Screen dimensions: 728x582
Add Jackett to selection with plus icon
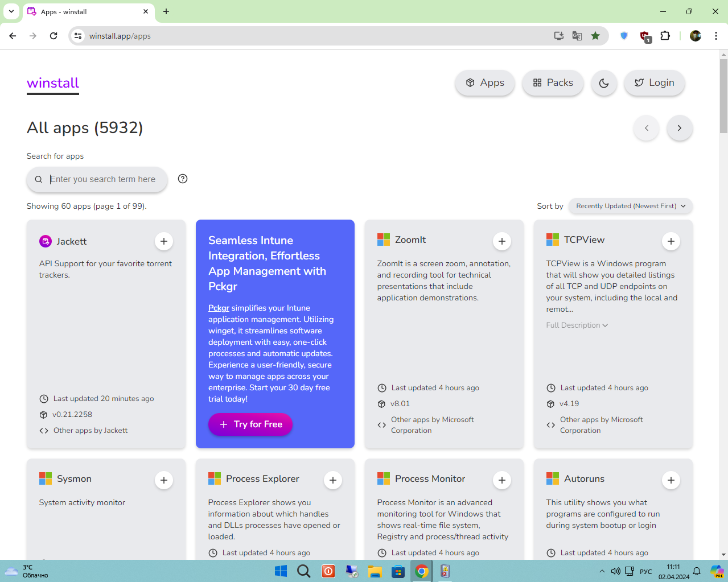tap(164, 241)
